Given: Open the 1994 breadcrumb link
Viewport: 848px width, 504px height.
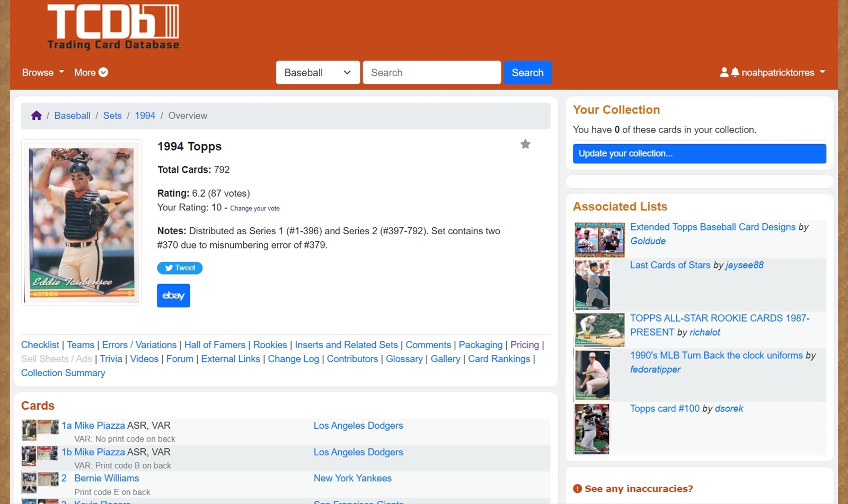Looking at the screenshot, I should click(x=145, y=116).
